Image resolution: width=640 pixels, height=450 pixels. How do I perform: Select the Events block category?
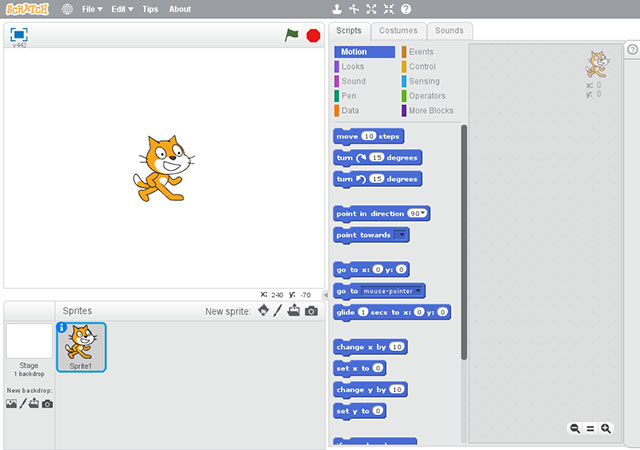tap(421, 52)
